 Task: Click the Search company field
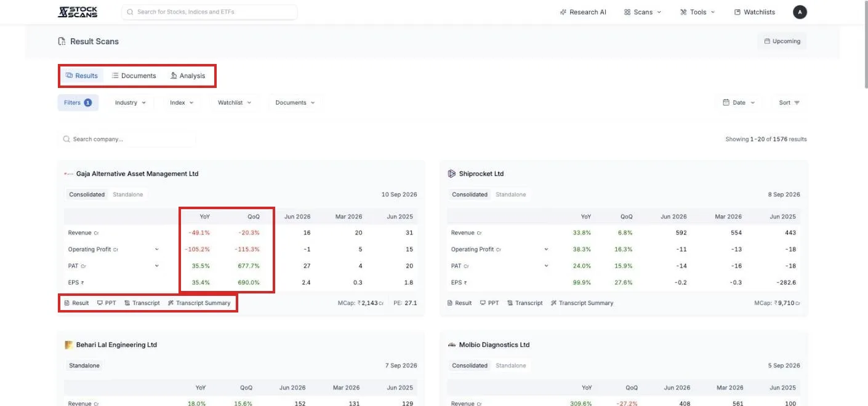pos(127,139)
